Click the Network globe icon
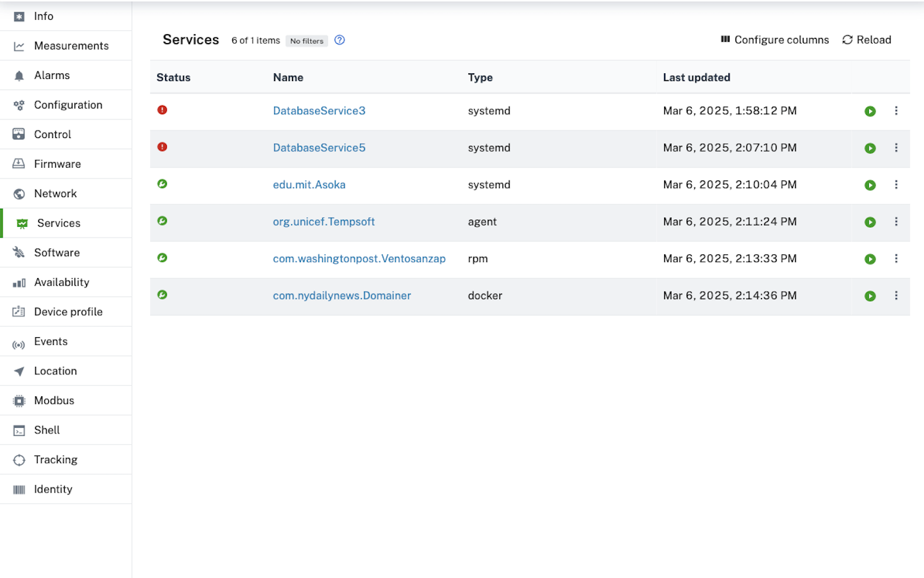The image size is (924, 578). click(18, 193)
